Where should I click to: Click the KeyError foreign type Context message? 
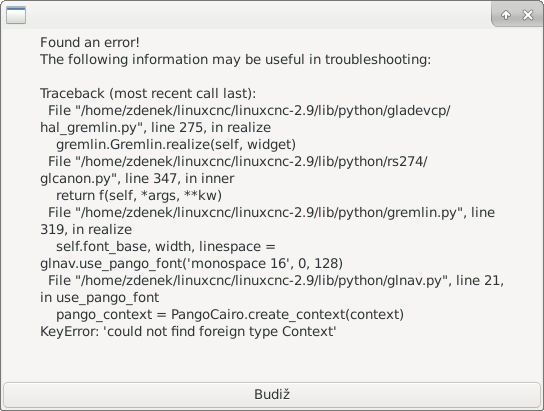188,331
